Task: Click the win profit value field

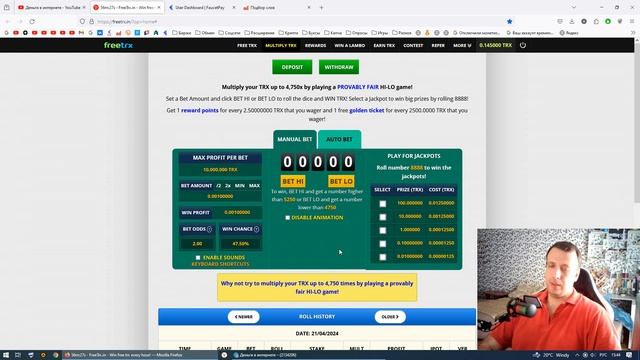Action: (x=237, y=213)
